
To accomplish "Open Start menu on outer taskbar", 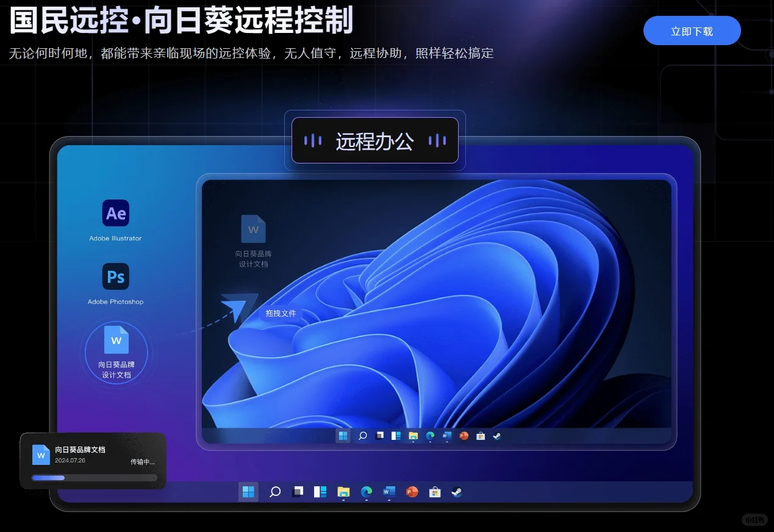I will point(248,492).
